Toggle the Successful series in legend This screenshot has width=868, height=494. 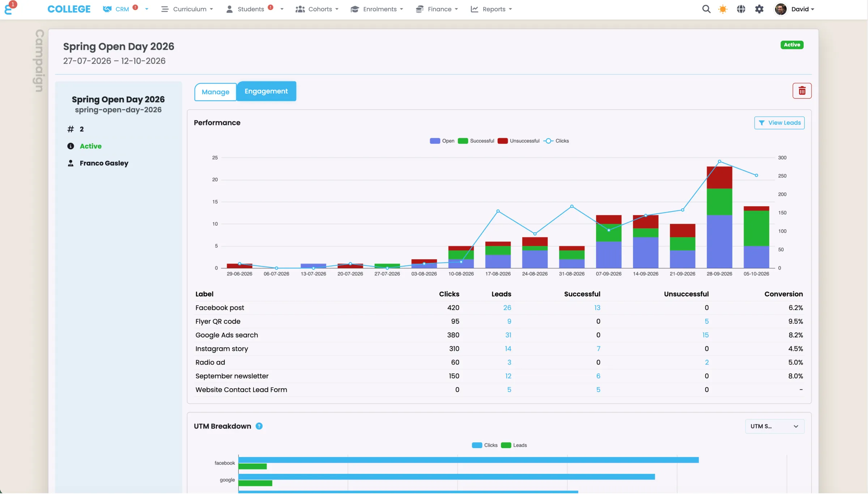tap(476, 141)
